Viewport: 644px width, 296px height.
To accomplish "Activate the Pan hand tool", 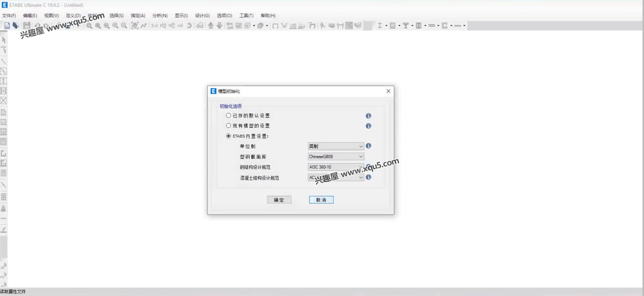I will pos(135,26).
